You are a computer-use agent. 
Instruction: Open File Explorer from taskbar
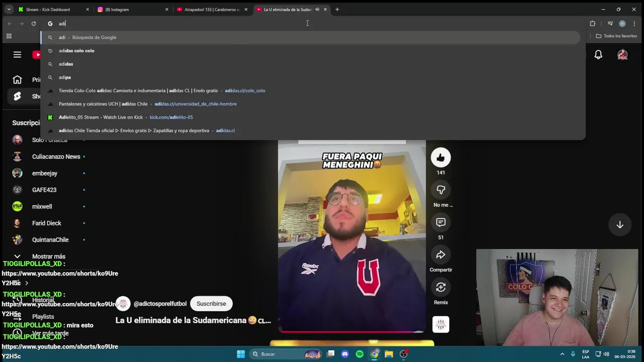tap(388, 354)
